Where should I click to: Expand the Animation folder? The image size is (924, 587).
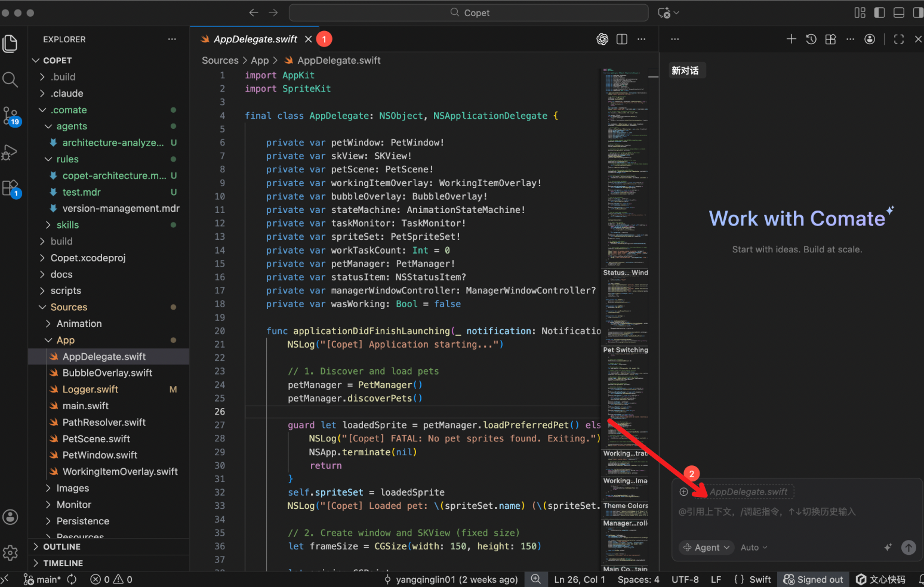coord(79,323)
